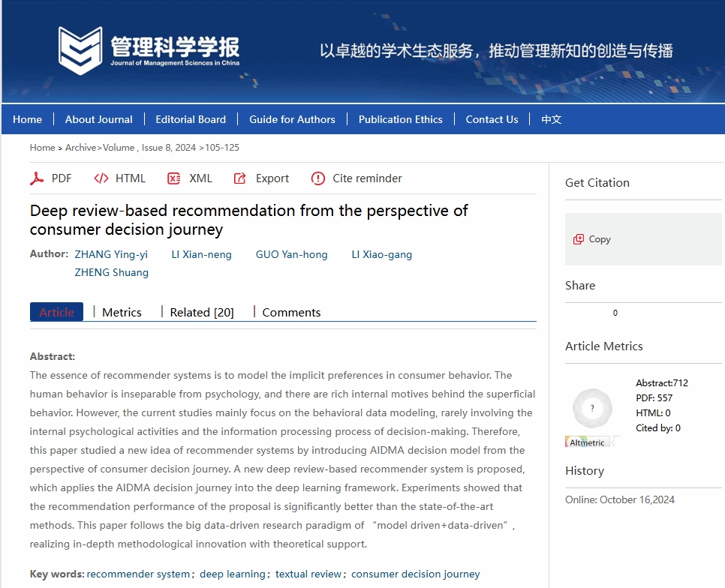Screen dimensions: 725x588
Task: Select the Article tab
Action: click(x=56, y=313)
